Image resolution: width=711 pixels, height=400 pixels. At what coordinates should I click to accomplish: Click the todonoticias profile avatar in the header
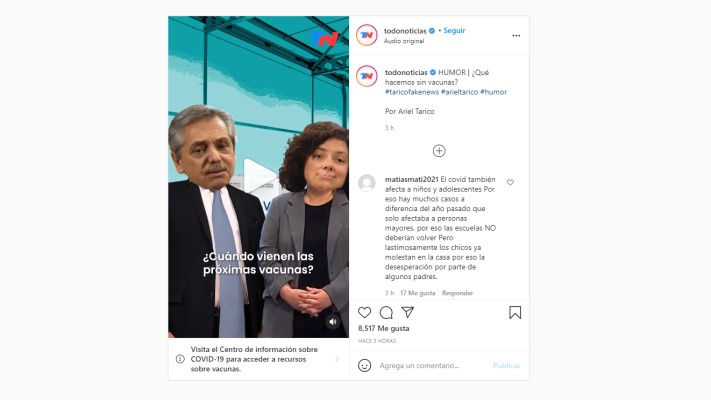click(366, 35)
